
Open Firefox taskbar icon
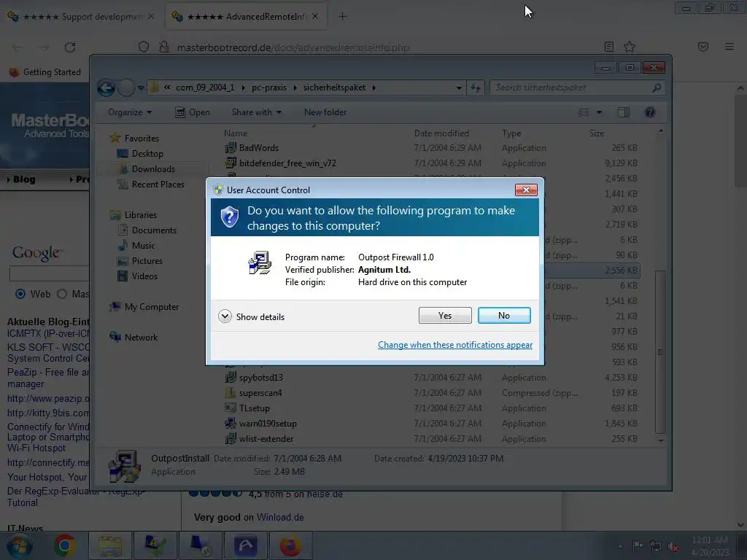[x=290, y=545]
